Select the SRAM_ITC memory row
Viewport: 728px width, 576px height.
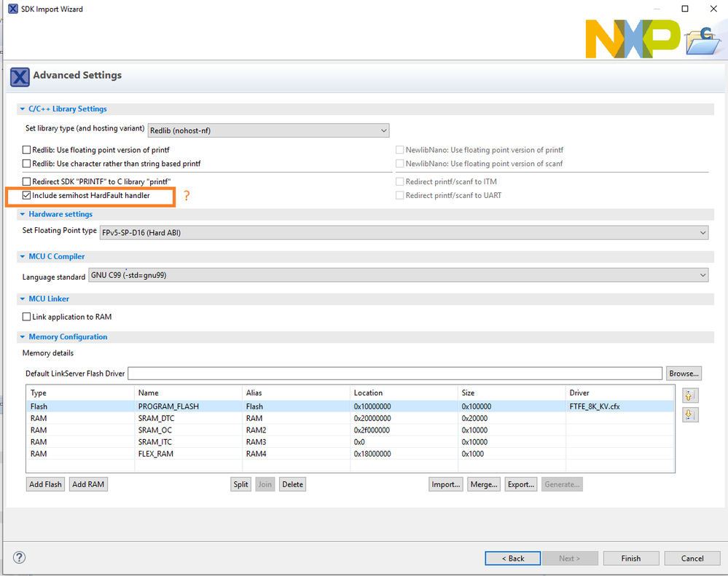pyautogui.click(x=351, y=442)
